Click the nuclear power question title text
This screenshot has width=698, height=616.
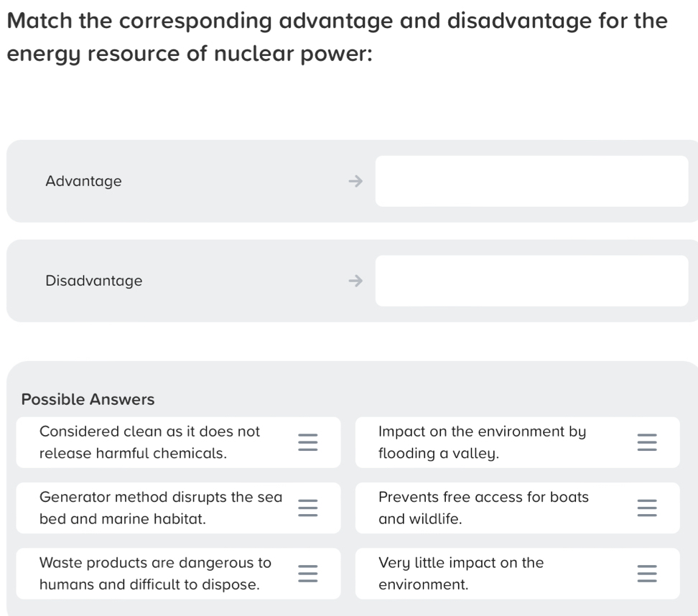point(338,37)
